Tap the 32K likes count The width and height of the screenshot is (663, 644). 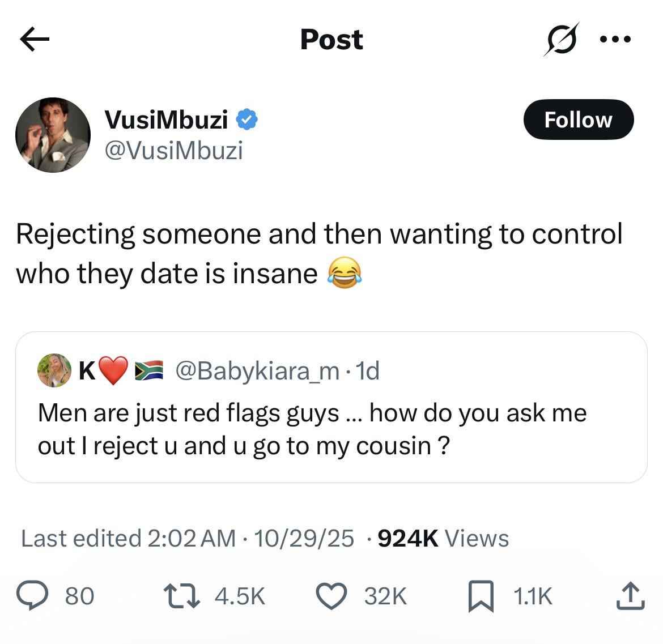click(x=385, y=596)
